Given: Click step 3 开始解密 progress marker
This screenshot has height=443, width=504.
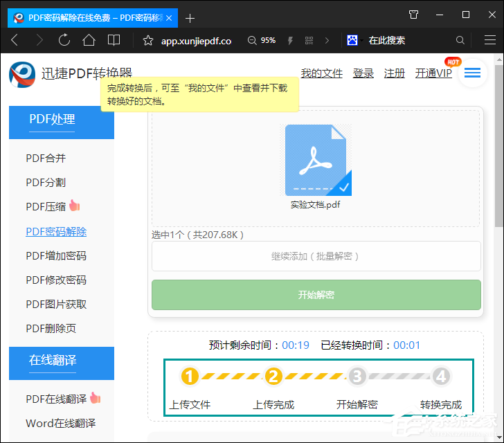Looking at the screenshot, I should 357,377.
